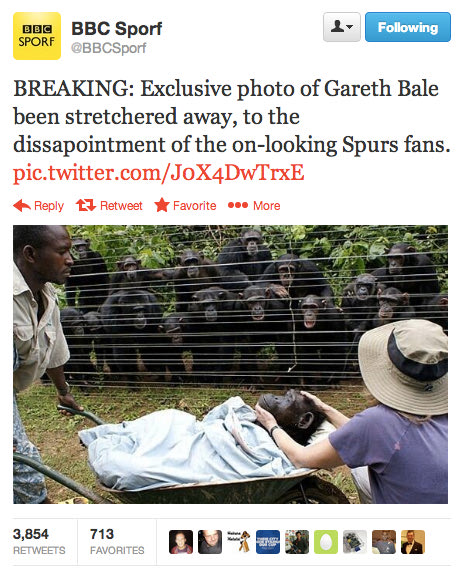Open the pic.twitter.com/JoX4DwTrxE link
Viewport: 467px width, 577px height.
click(x=159, y=172)
